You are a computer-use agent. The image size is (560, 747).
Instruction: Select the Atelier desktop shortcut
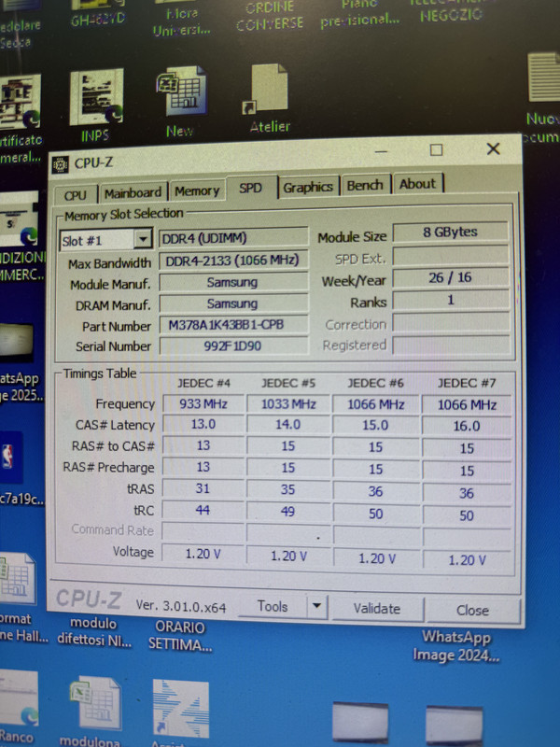click(270, 99)
